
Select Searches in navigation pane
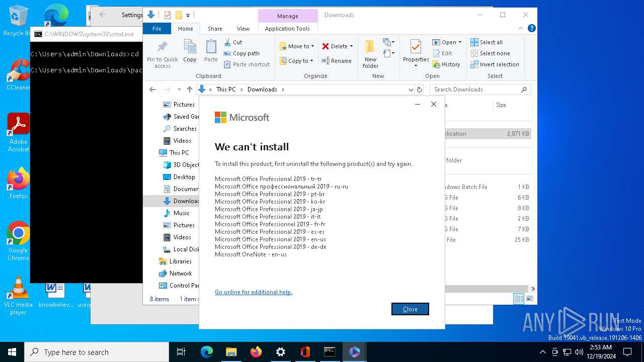point(180,129)
